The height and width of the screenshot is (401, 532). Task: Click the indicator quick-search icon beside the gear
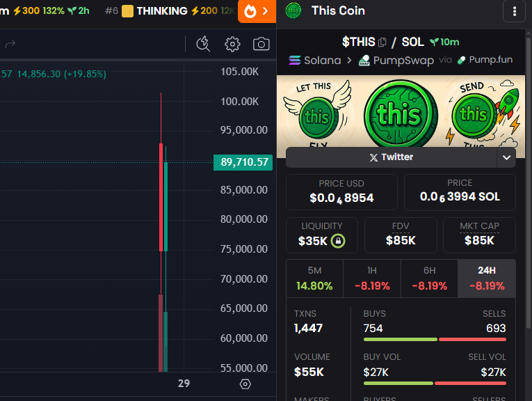click(203, 45)
